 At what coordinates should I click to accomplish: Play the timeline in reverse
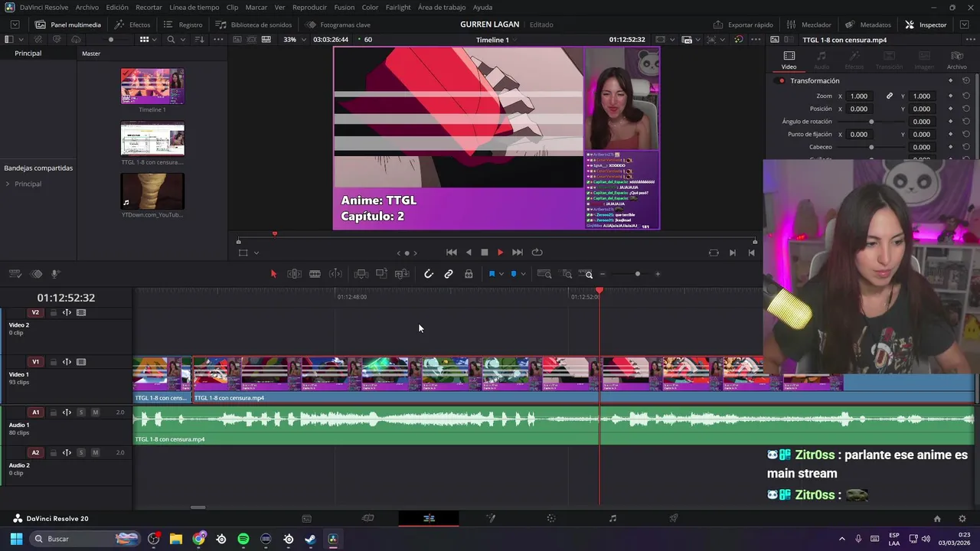tap(469, 253)
